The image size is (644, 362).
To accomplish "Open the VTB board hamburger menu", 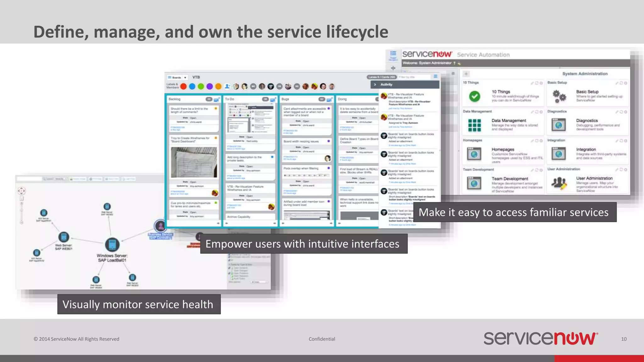I will (x=436, y=76).
